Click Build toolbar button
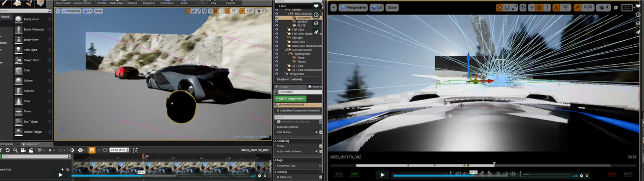Image resolution: width=644 pixels, height=181 pixels. pyautogui.click(x=184, y=3)
